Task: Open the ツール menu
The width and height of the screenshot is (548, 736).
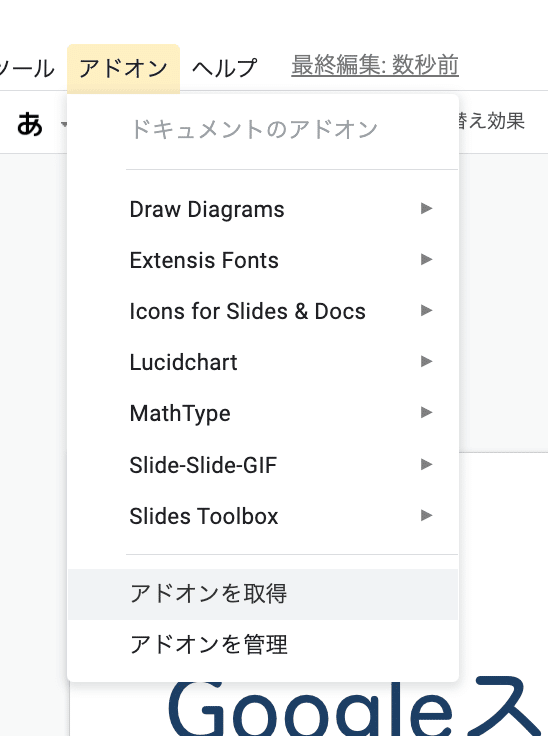Action: [27, 69]
